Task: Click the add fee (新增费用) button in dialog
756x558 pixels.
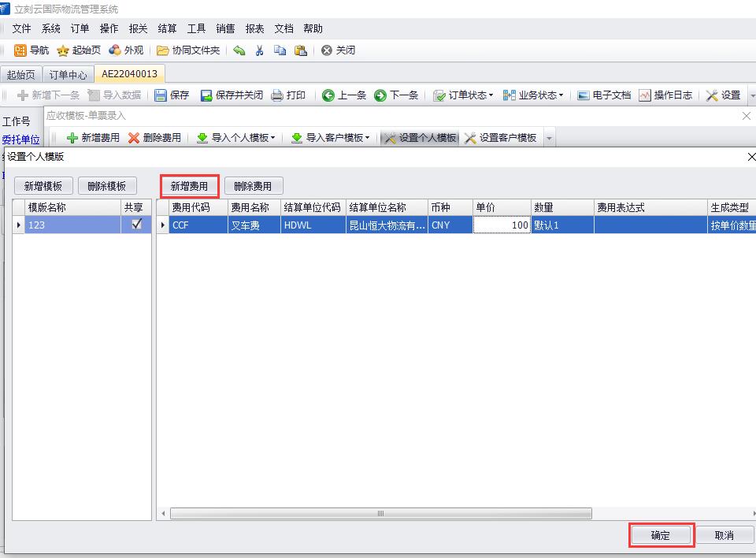Action: [x=189, y=187]
